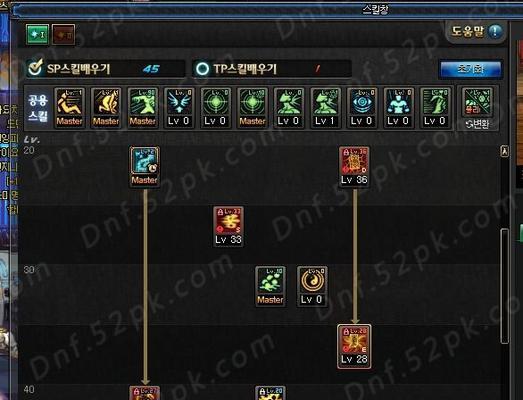Click the skill tree vertical scrollbar thumb
This screenshot has width=523, height=400.
[x=505, y=286]
